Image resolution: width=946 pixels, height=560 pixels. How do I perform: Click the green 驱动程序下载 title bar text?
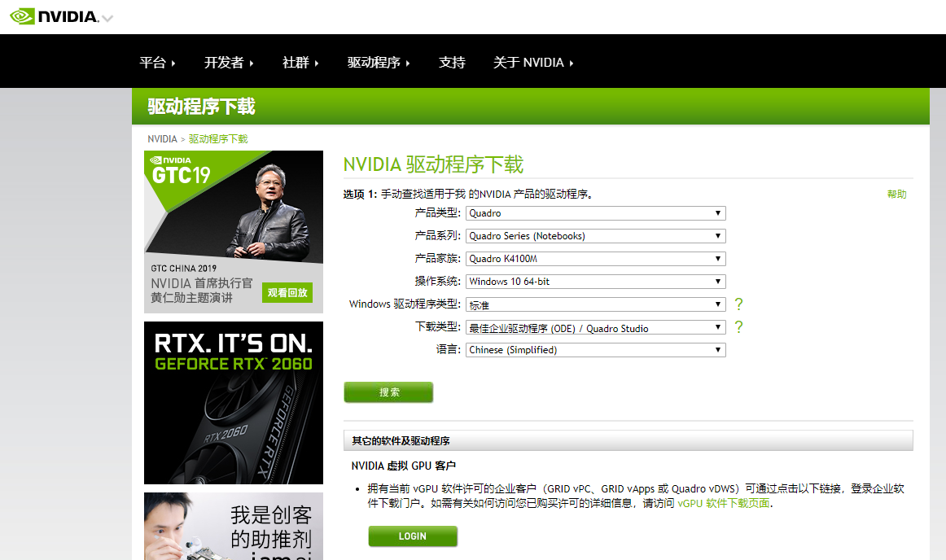click(x=201, y=106)
